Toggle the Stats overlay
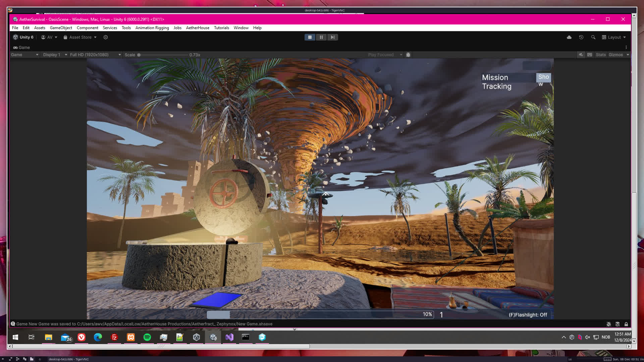Image resolution: width=644 pixels, height=362 pixels. [x=601, y=55]
